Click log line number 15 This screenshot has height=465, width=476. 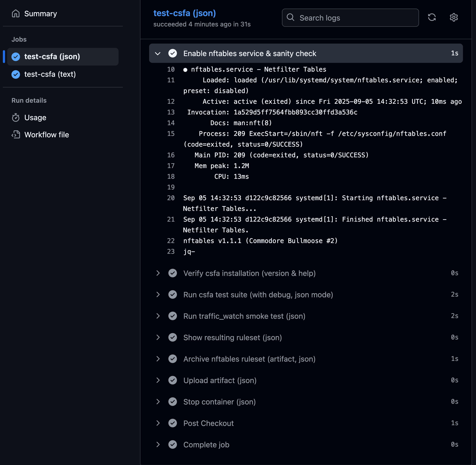click(x=171, y=134)
